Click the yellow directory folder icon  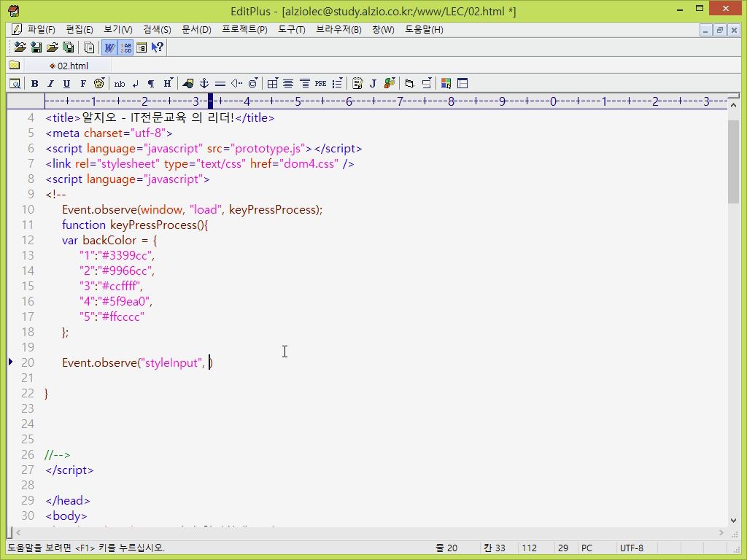[15, 65]
